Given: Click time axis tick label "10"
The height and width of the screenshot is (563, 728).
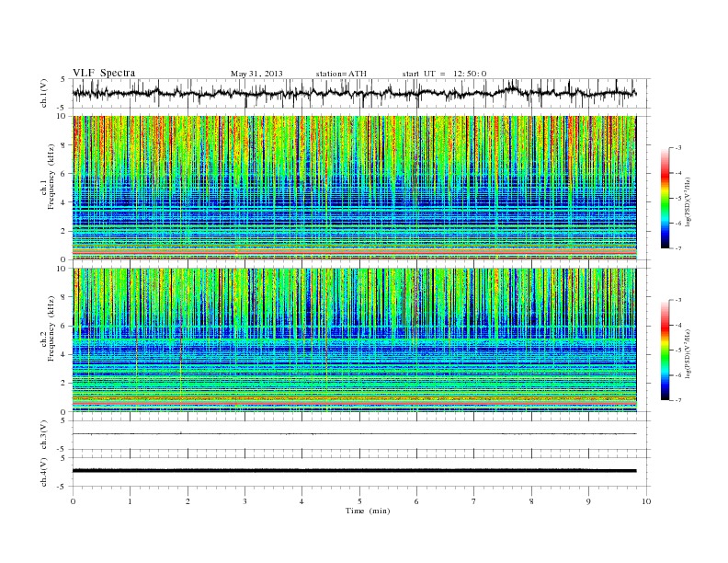Looking at the screenshot, I should (x=646, y=501).
